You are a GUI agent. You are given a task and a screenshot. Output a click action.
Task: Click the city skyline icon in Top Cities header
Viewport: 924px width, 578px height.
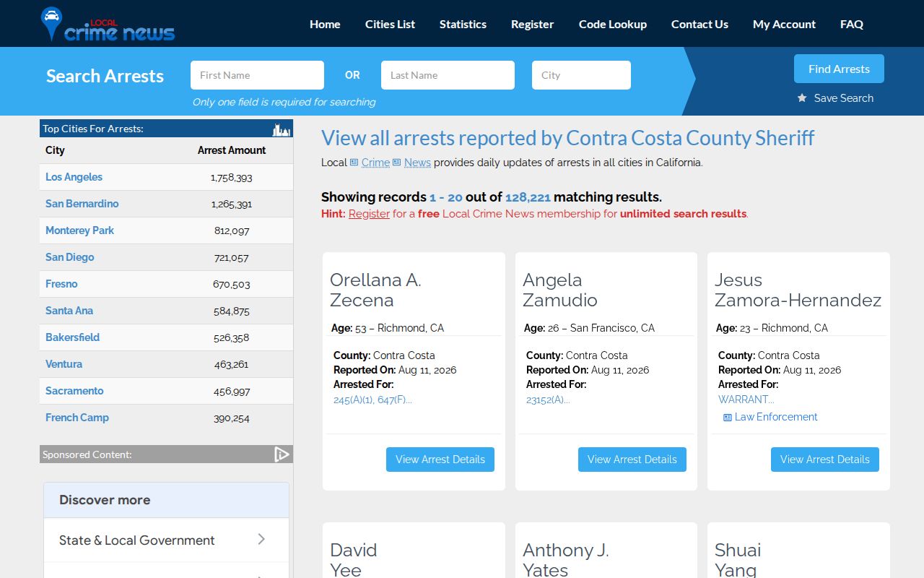[x=281, y=129]
